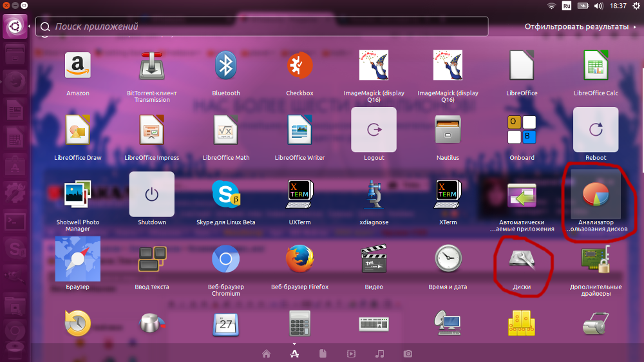Screen dimensions: 644x362
Task: Open the Браузер app
Action: (x=78, y=259)
